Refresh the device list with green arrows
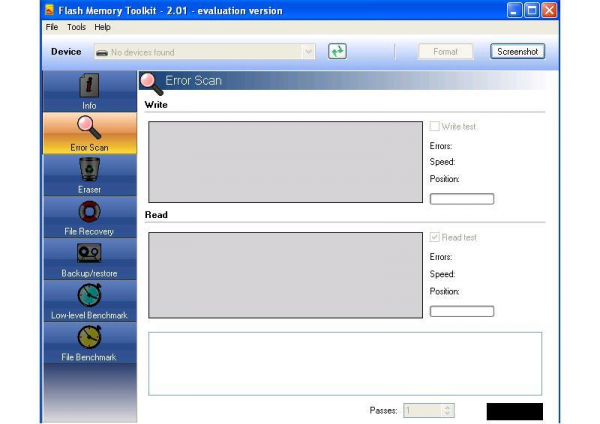Viewport: 600px width, 424px height. [337, 51]
